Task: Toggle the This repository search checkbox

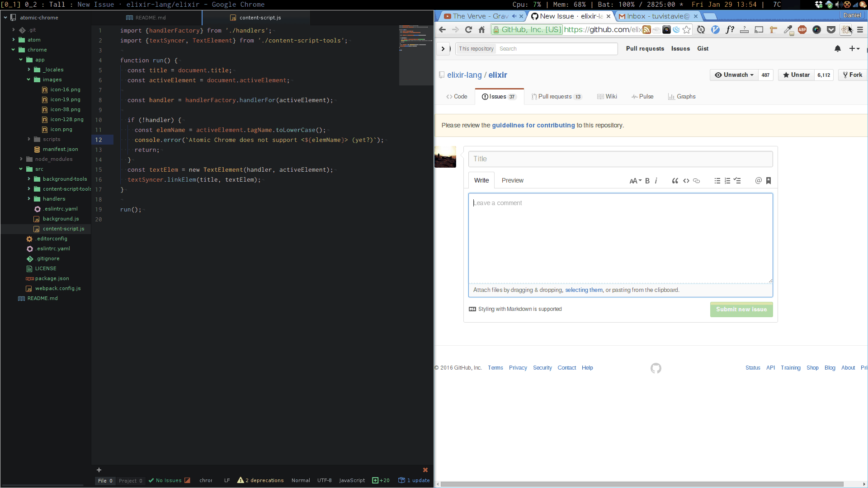Action: pos(476,49)
